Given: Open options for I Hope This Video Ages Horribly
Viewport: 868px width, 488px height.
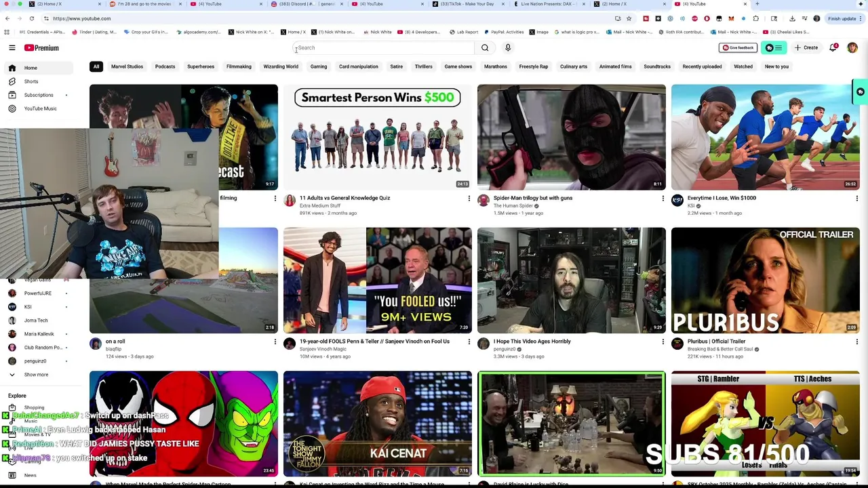Looking at the screenshot, I should 663,342.
